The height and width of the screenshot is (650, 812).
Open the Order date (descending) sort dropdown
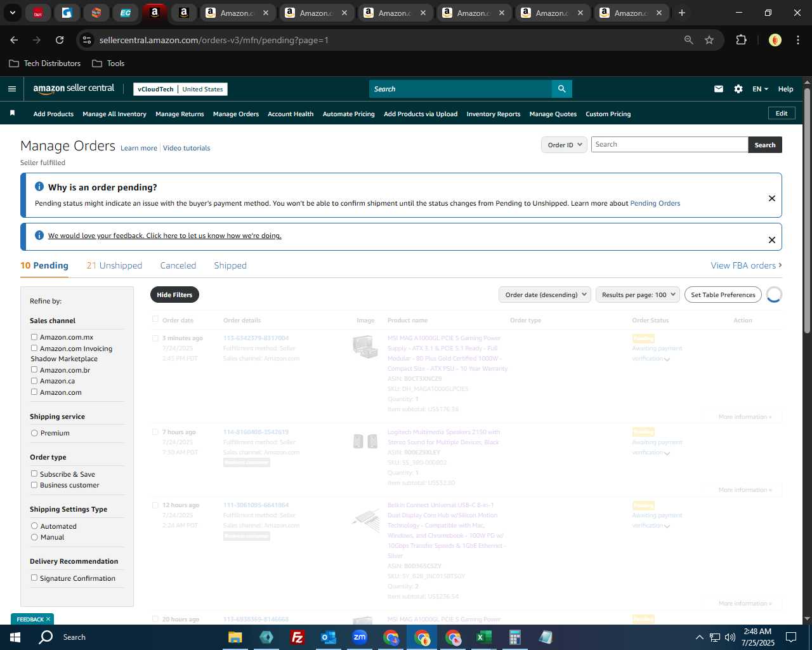[545, 295]
